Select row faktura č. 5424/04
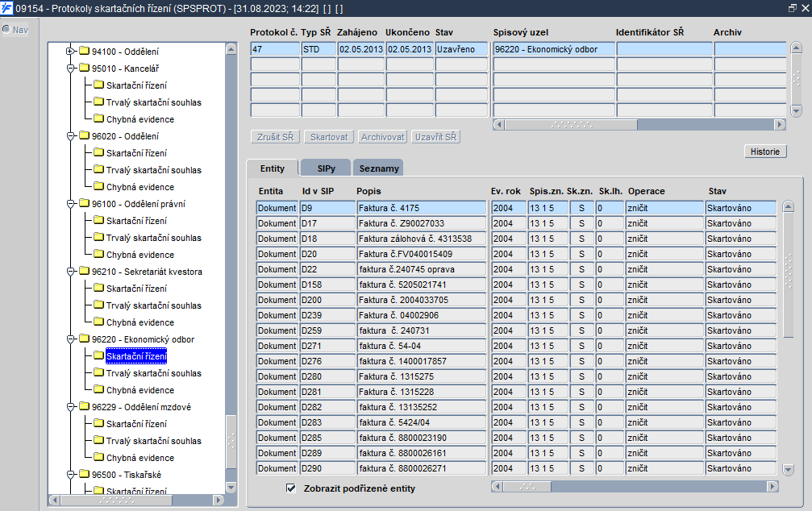Screen dimensions: 812x511 422,422
